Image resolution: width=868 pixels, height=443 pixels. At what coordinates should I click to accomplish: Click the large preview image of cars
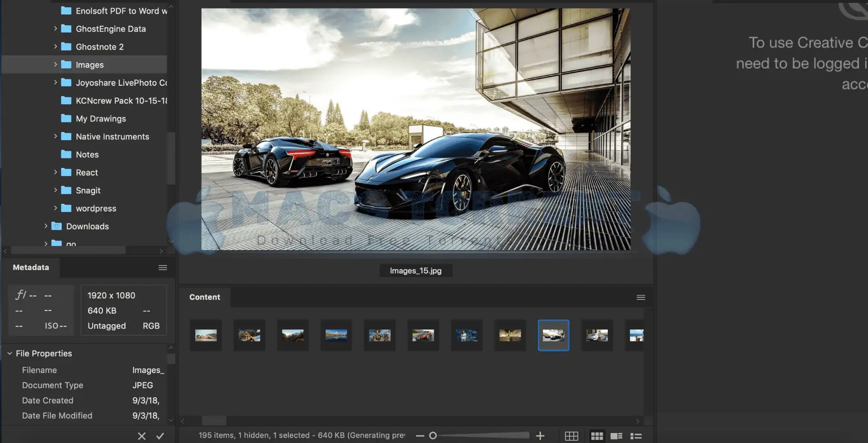click(x=416, y=129)
